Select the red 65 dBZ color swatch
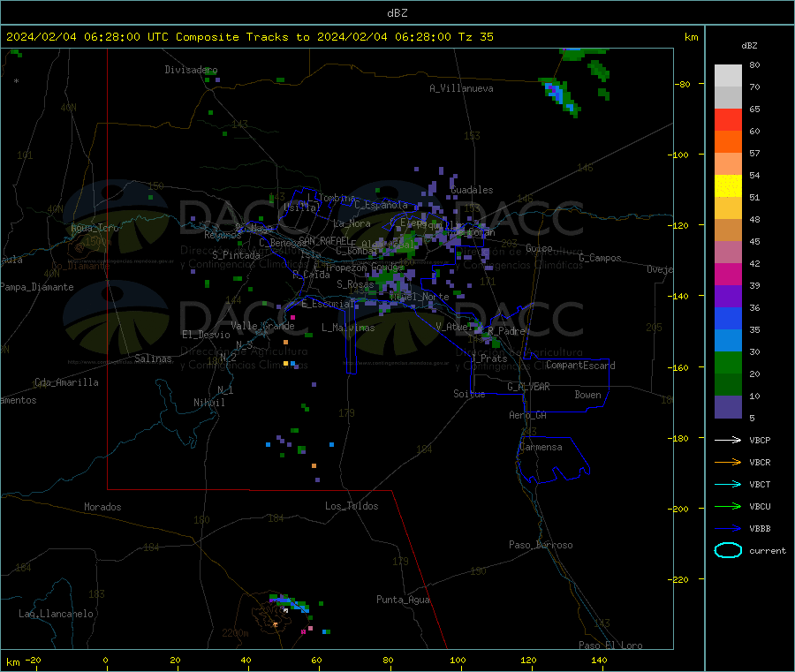The image size is (795, 672). 728,119
